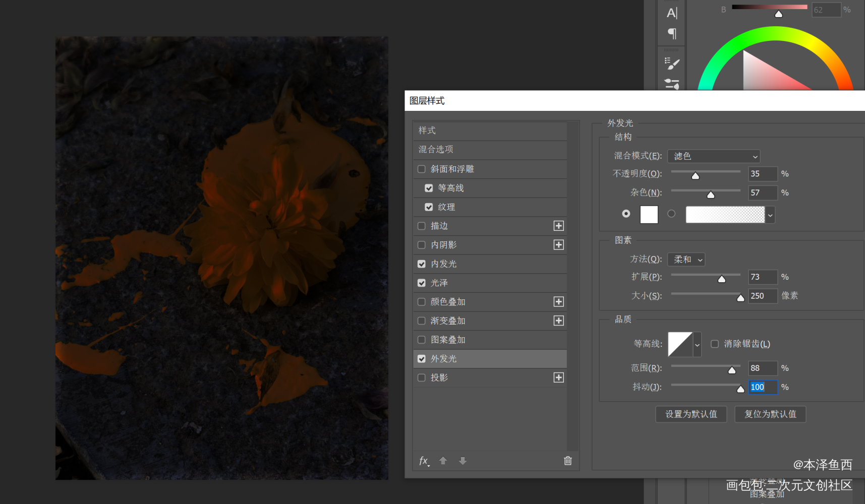The width and height of the screenshot is (865, 504).
Task: Open the Paragraph panel icon
Action: pos(672,34)
